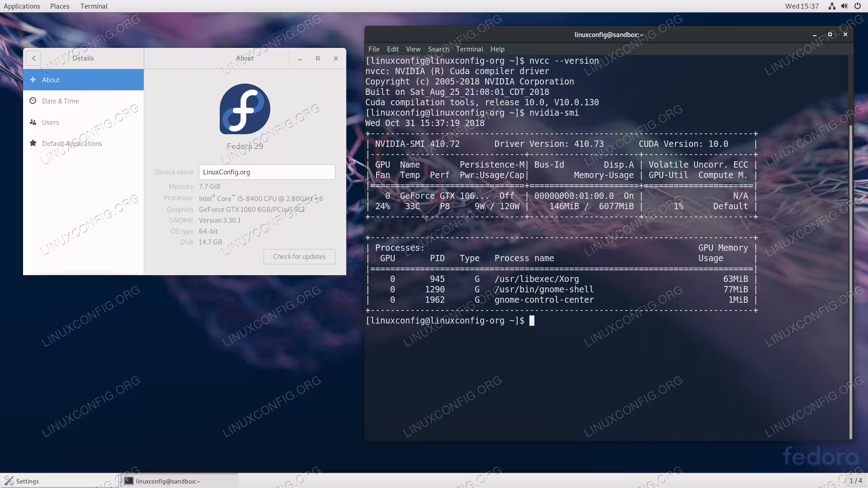Click the nvcc --version command text
The image size is (868, 488).
(x=564, y=61)
